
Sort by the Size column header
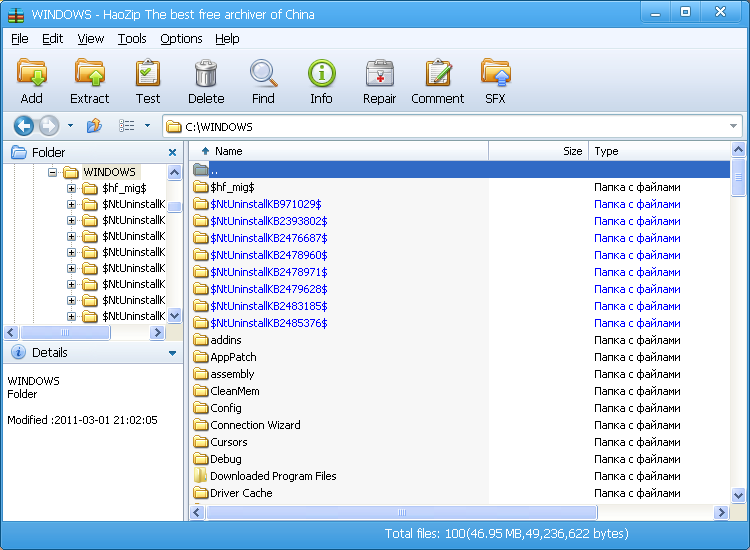click(539, 151)
